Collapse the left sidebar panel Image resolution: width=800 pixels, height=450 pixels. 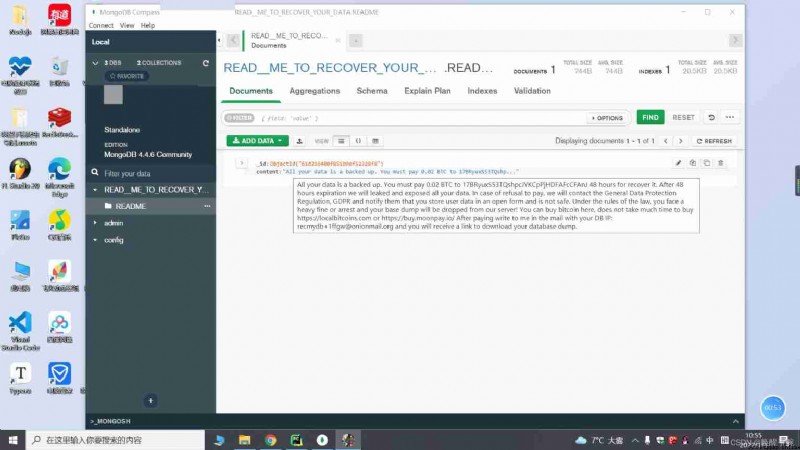click(219, 40)
